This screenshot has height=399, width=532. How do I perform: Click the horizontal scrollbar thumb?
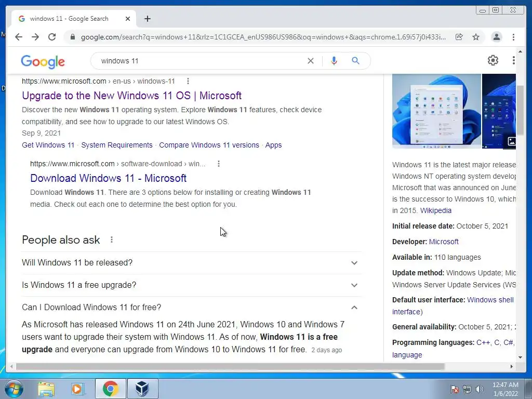click(x=230, y=366)
